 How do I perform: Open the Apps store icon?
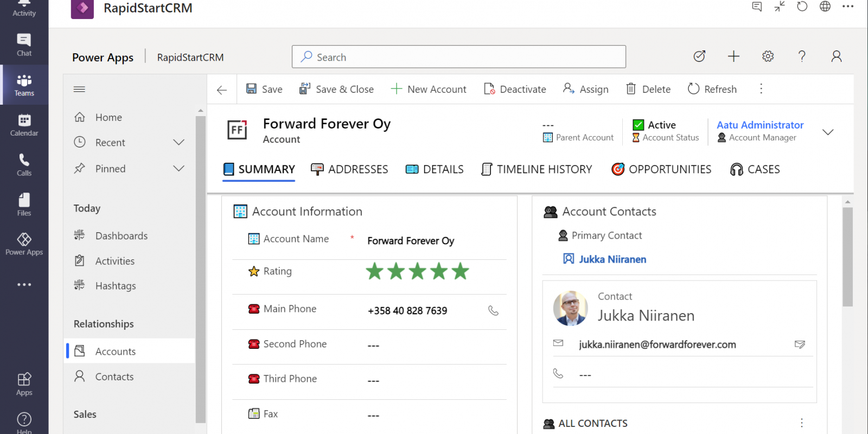24,384
